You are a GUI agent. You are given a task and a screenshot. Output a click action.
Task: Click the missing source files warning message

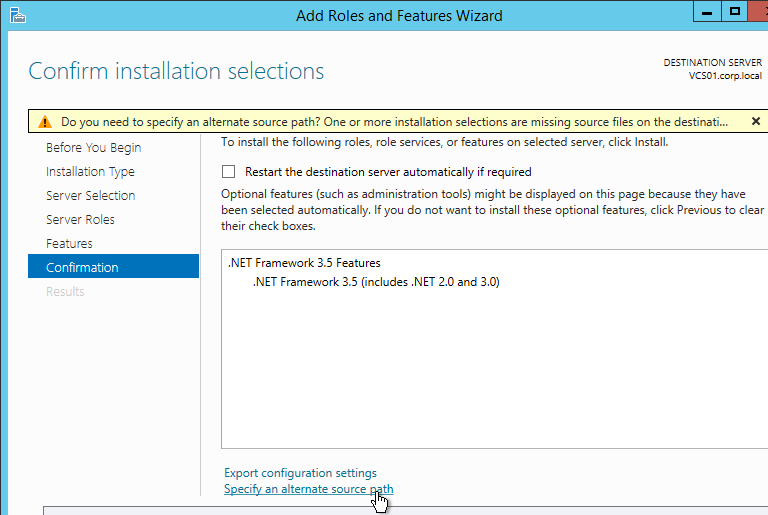(x=394, y=122)
